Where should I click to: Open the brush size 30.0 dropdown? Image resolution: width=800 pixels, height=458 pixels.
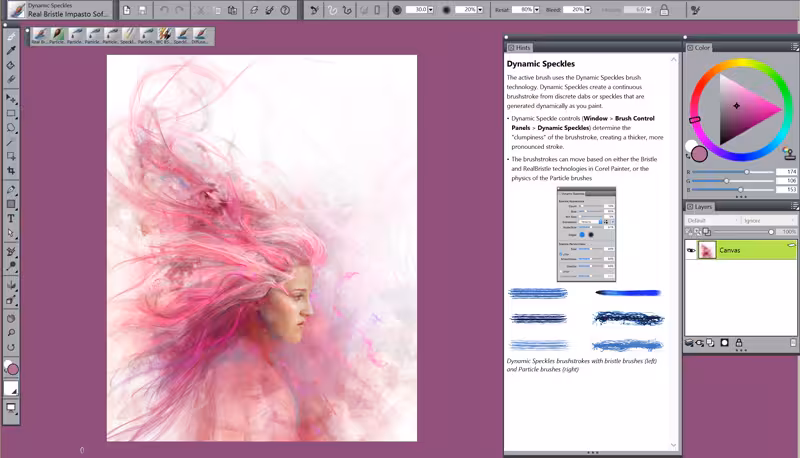431,10
